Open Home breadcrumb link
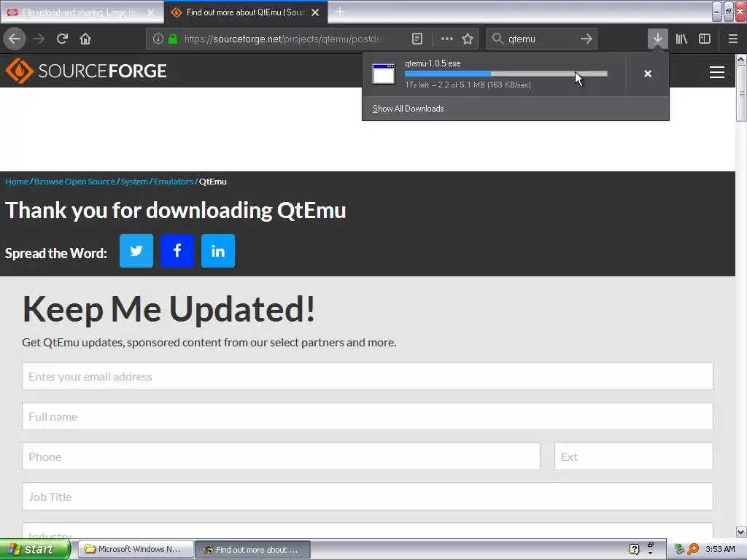 17,182
